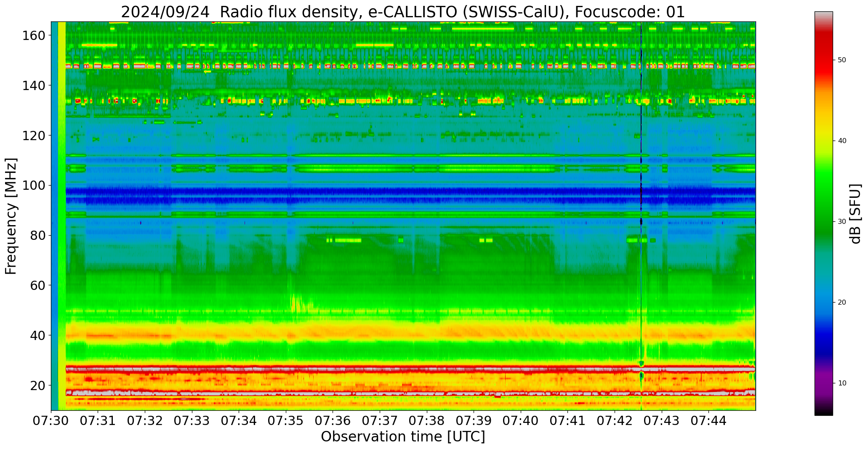Screen dimensions: 868x449
Task: Click the 100 frequency tick label
Action: coord(34,185)
